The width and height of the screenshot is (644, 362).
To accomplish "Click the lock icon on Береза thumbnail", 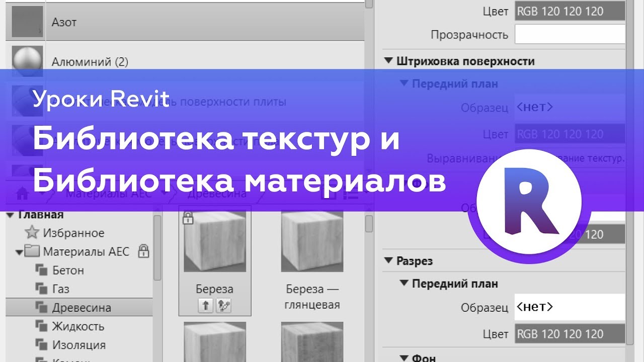I will click(x=188, y=218).
